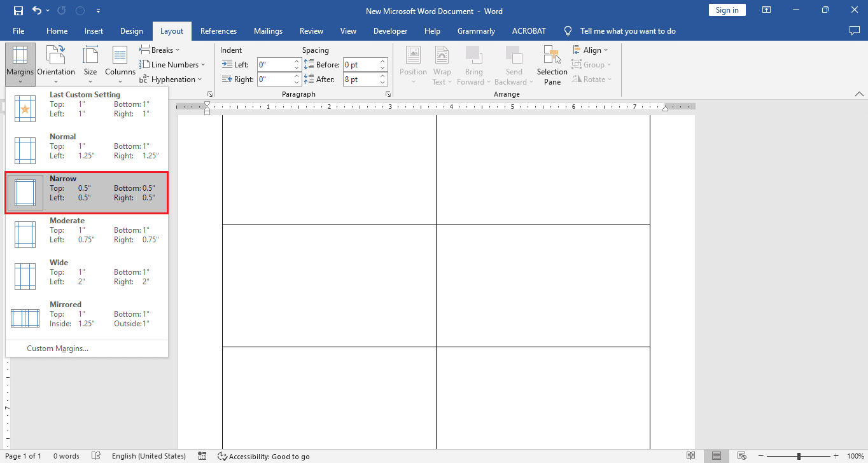
Task: Open the comments icon at top right
Action: pyautogui.click(x=855, y=31)
